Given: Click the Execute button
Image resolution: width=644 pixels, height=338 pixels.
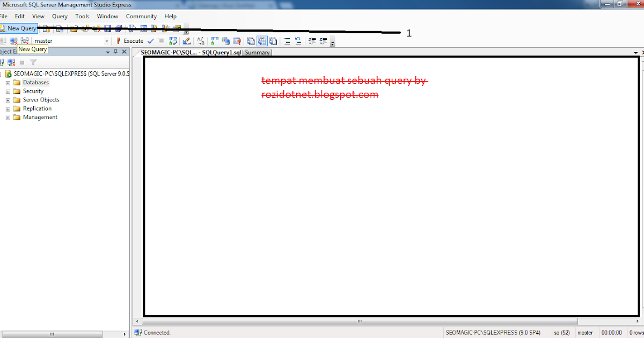Looking at the screenshot, I should (x=133, y=41).
